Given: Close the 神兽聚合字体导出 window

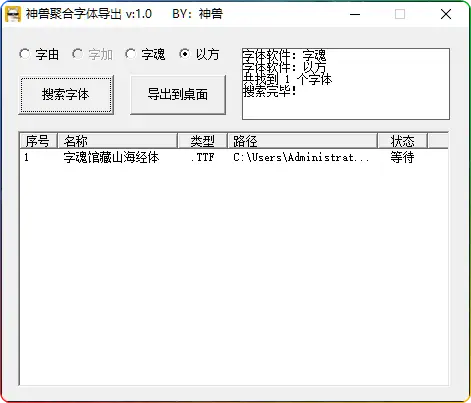Looking at the screenshot, I should [446, 14].
